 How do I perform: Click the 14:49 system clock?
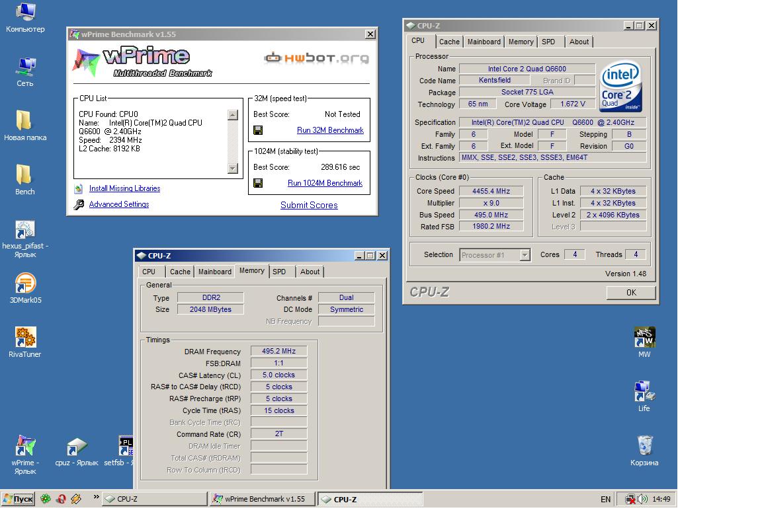[x=661, y=499]
